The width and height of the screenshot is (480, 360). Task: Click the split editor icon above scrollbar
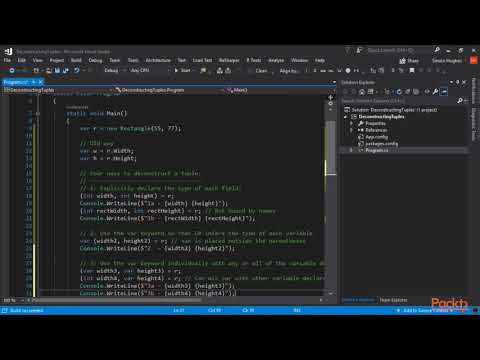coord(330,97)
